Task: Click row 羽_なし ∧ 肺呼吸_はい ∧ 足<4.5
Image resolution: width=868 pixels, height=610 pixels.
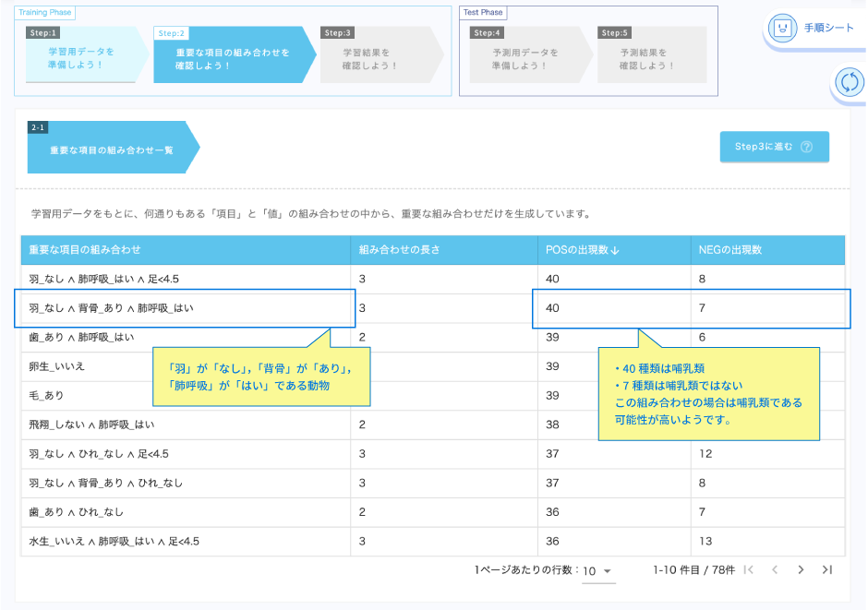Action: [433, 279]
